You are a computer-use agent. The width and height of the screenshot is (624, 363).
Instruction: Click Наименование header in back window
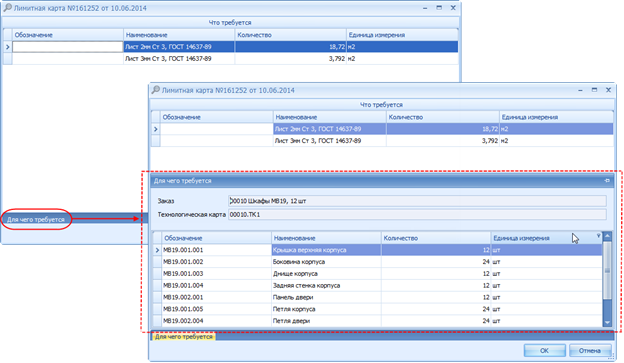point(179,35)
